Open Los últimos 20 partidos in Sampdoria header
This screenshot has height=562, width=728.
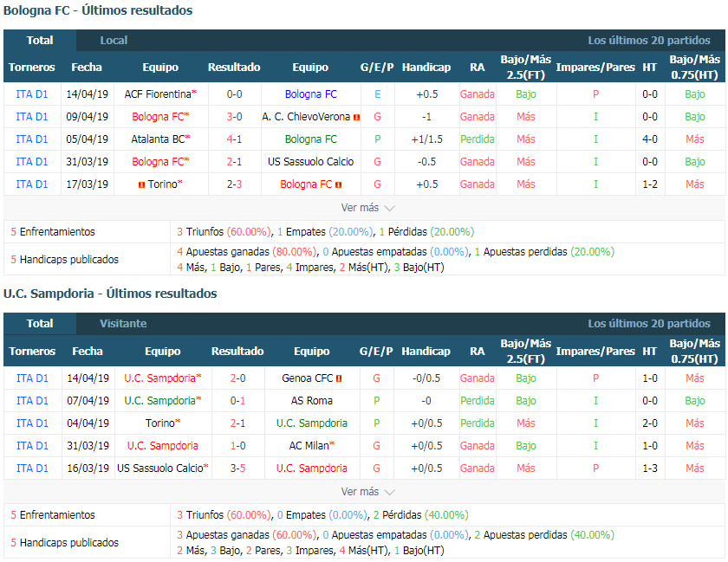pos(648,324)
